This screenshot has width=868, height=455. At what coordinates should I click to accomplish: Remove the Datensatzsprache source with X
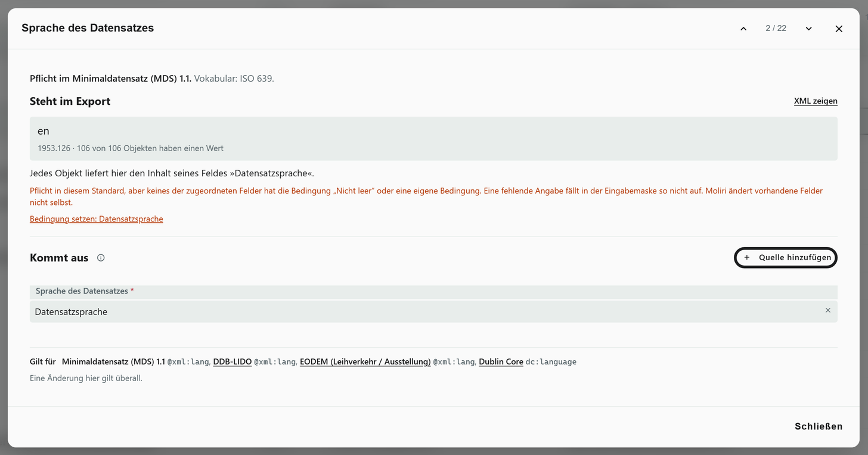coord(827,310)
